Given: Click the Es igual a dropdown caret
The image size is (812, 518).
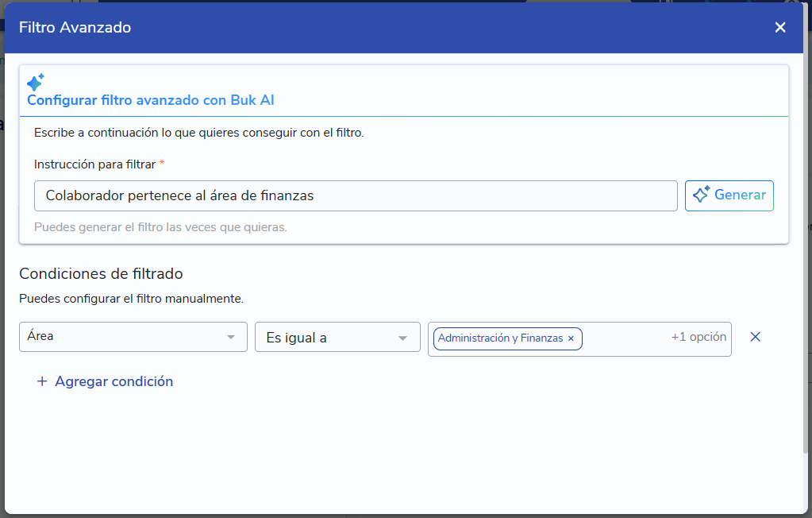Looking at the screenshot, I should (x=402, y=338).
